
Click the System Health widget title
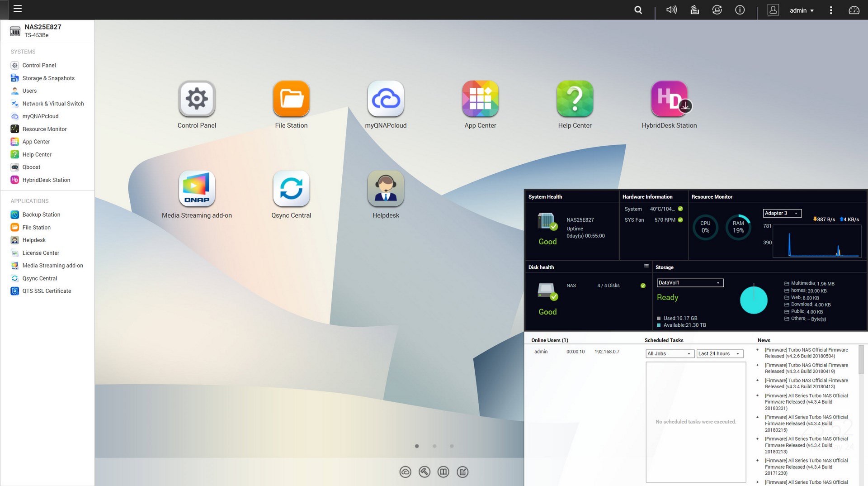click(545, 197)
